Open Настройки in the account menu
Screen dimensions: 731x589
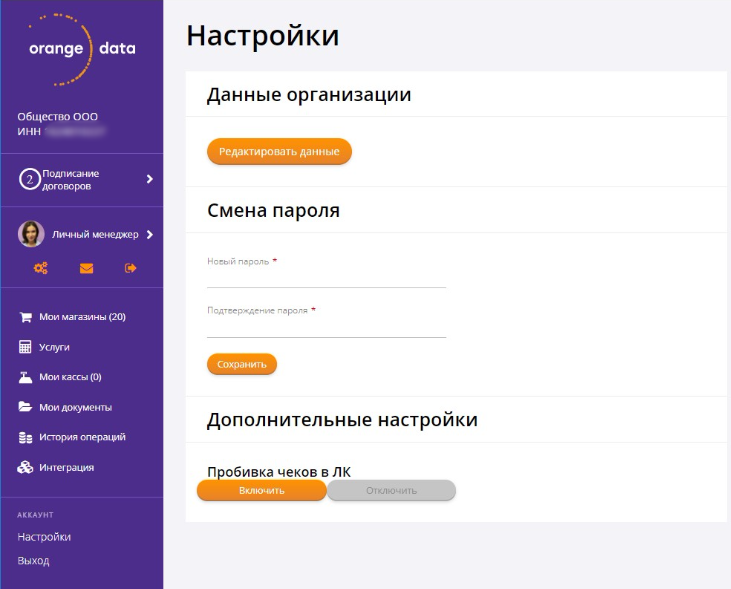pos(44,537)
